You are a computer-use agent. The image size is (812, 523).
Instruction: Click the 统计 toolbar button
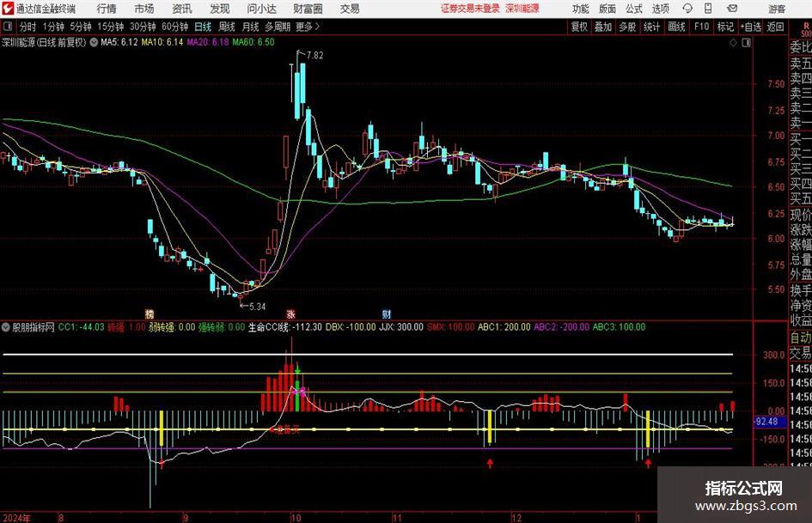point(651,27)
